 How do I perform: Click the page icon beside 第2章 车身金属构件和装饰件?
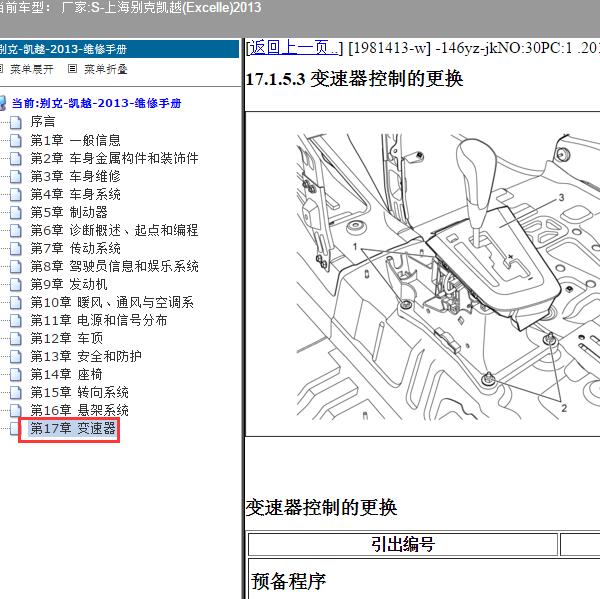point(16,158)
